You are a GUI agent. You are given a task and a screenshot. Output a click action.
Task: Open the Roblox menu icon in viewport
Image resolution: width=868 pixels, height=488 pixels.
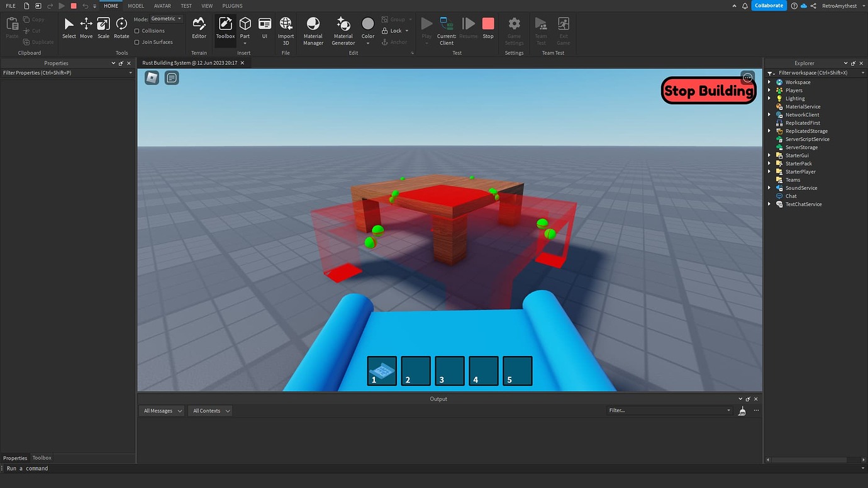[x=152, y=77]
